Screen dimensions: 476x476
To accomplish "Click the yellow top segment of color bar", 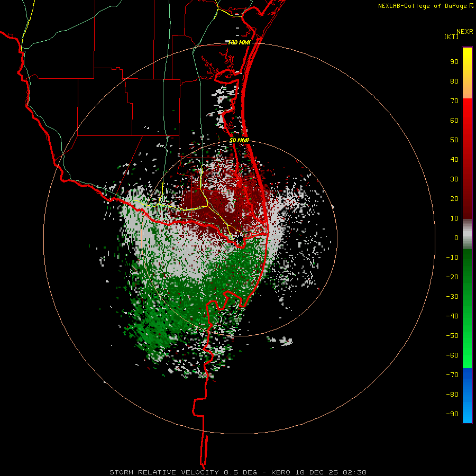I will point(467,73).
